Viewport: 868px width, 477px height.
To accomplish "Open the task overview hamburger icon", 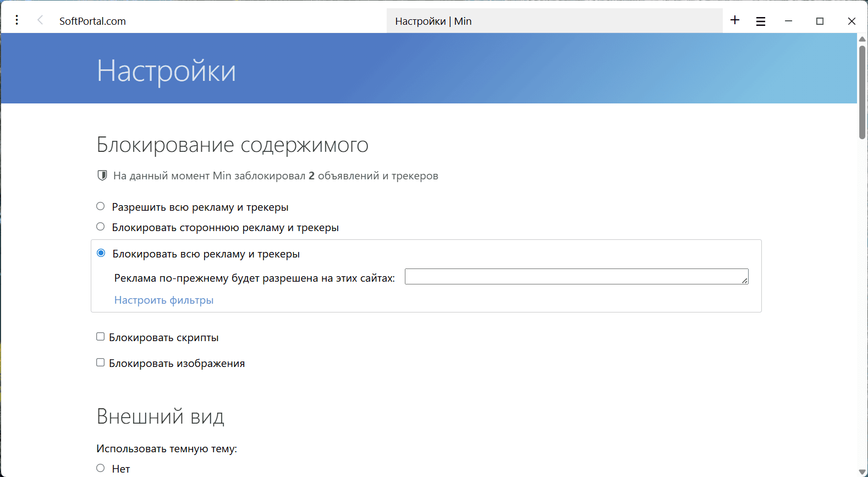I will pyautogui.click(x=761, y=21).
